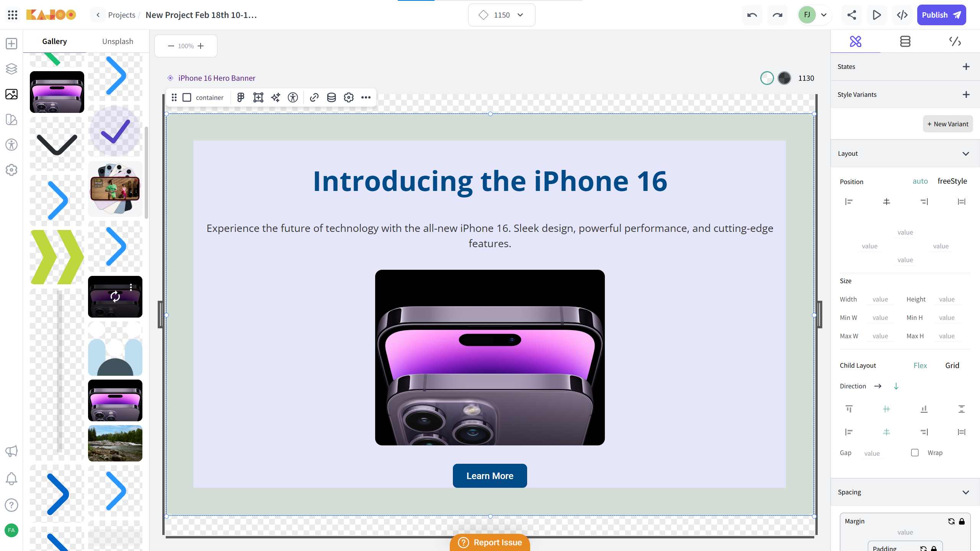Enable the Wrap checkbox
The height and width of the screenshot is (551, 980).
tap(915, 453)
